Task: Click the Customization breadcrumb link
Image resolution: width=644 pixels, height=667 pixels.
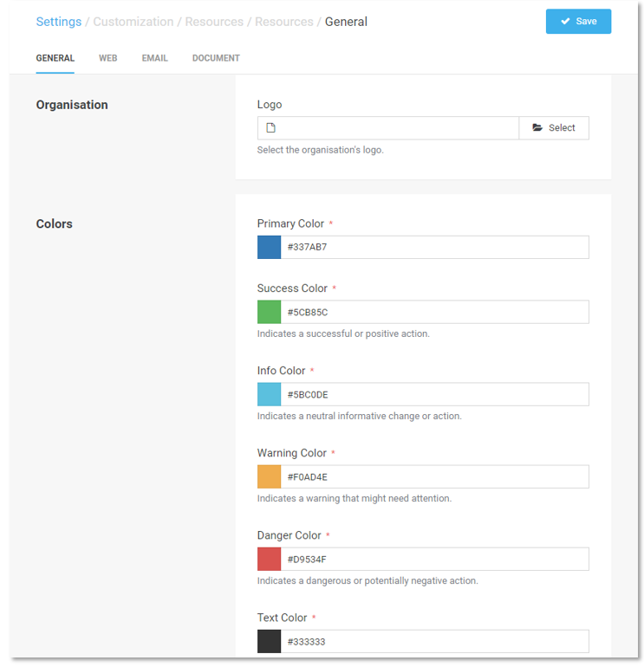Action: pos(133,22)
